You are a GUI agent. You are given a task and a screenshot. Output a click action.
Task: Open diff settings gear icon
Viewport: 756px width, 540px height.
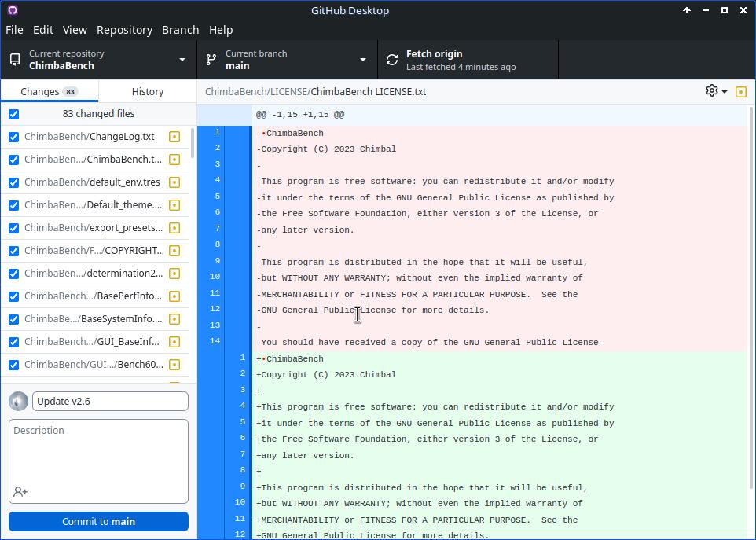(x=712, y=90)
